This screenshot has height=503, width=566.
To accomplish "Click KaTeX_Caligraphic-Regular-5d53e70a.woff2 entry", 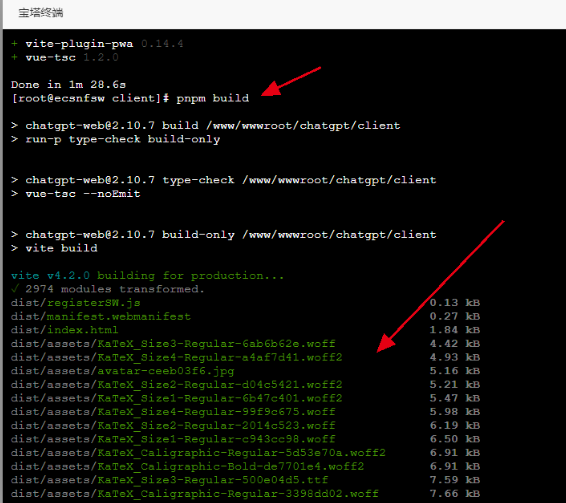I will [x=199, y=452].
